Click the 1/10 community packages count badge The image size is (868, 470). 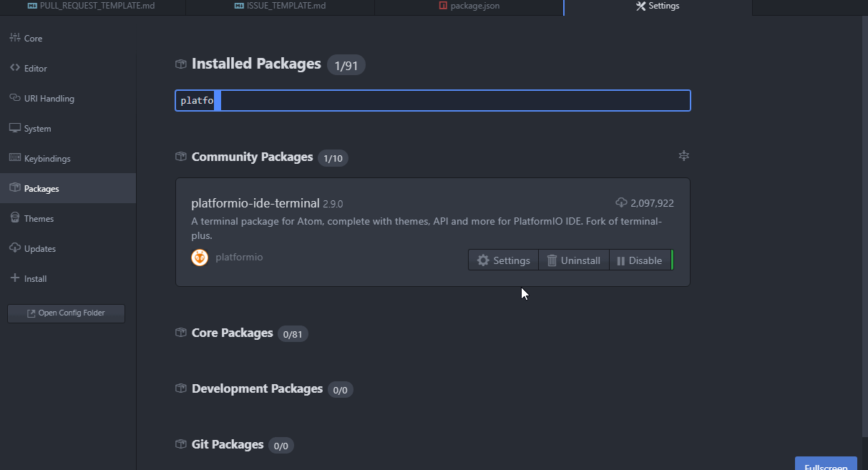[x=333, y=158]
